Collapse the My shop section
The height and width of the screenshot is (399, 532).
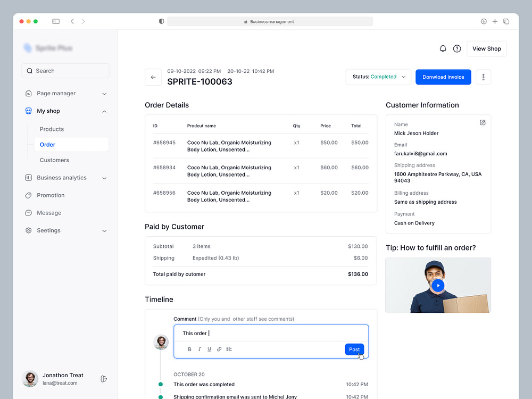[66, 111]
